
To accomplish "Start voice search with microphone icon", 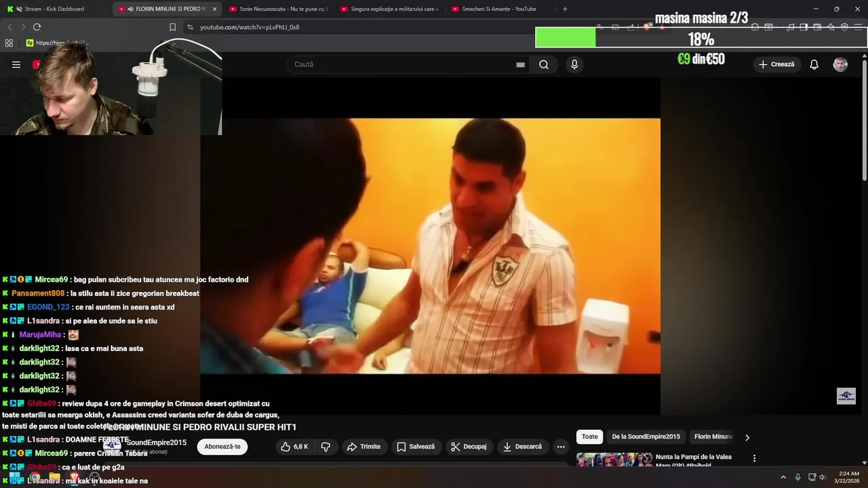I will point(574,64).
